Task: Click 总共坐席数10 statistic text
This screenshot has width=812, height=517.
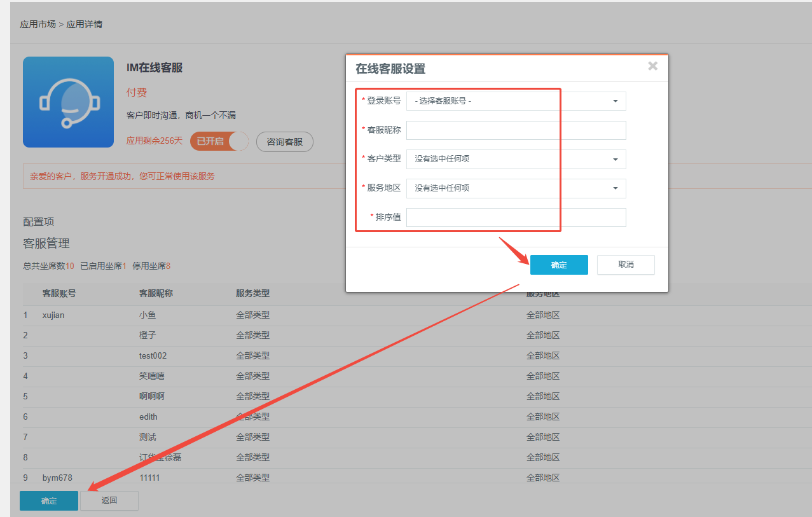Action: pyautogui.click(x=49, y=266)
